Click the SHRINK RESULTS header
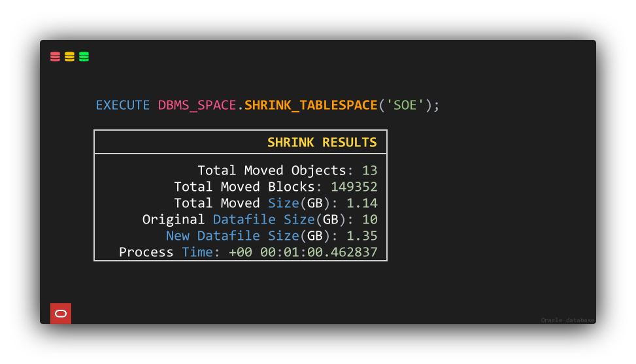 click(322, 142)
